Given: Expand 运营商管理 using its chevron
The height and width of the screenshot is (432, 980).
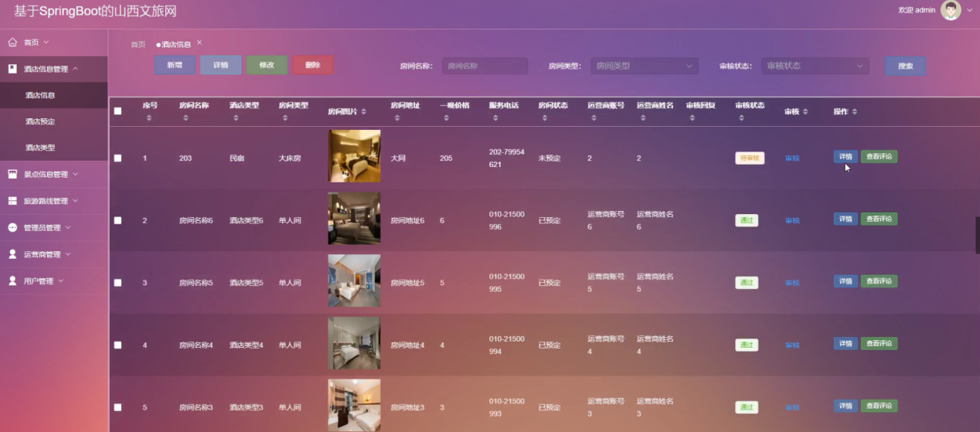Looking at the screenshot, I should (68, 253).
